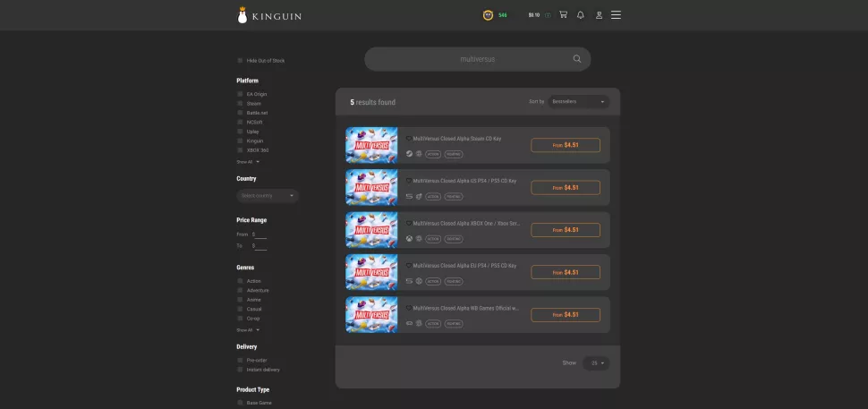This screenshot has width=868, height=409.
Task: Open the shopping cart
Action: [563, 15]
